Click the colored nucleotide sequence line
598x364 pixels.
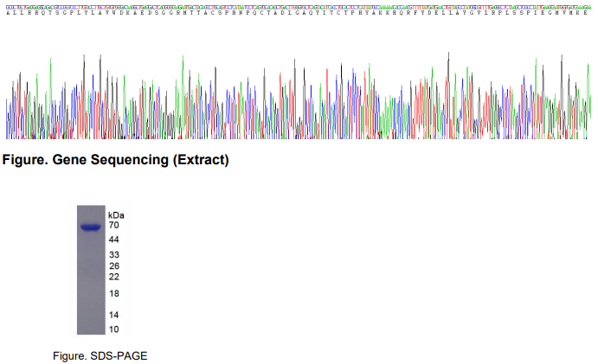pos(299,4)
